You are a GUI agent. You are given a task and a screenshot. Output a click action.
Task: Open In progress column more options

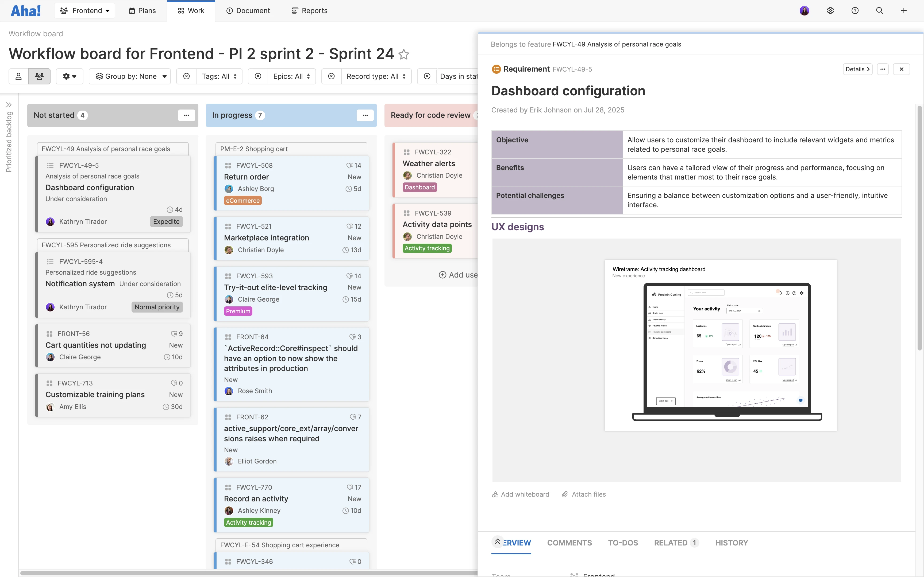[x=365, y=115]
